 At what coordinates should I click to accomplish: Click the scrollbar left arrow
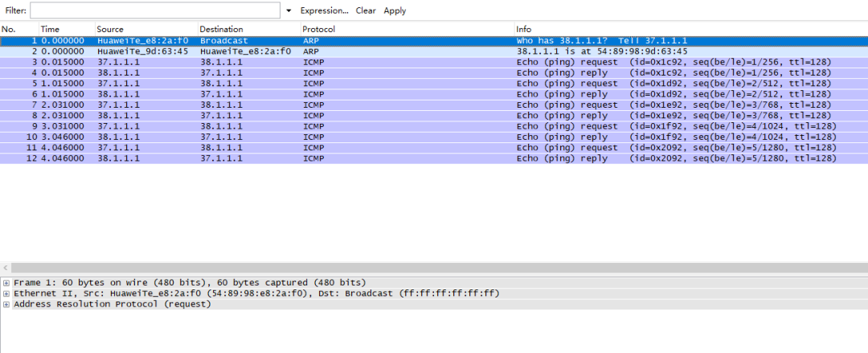pyautogui.click(x=6, y=268)
